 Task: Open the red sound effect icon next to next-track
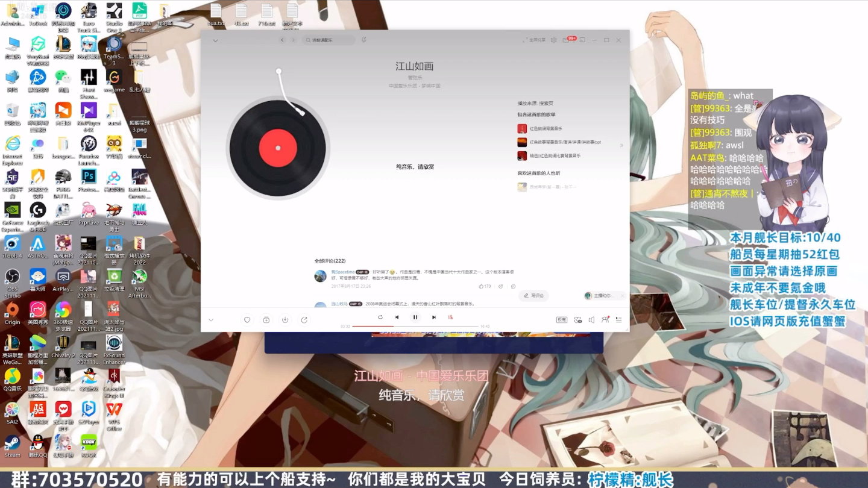click(x=450, y=317)
